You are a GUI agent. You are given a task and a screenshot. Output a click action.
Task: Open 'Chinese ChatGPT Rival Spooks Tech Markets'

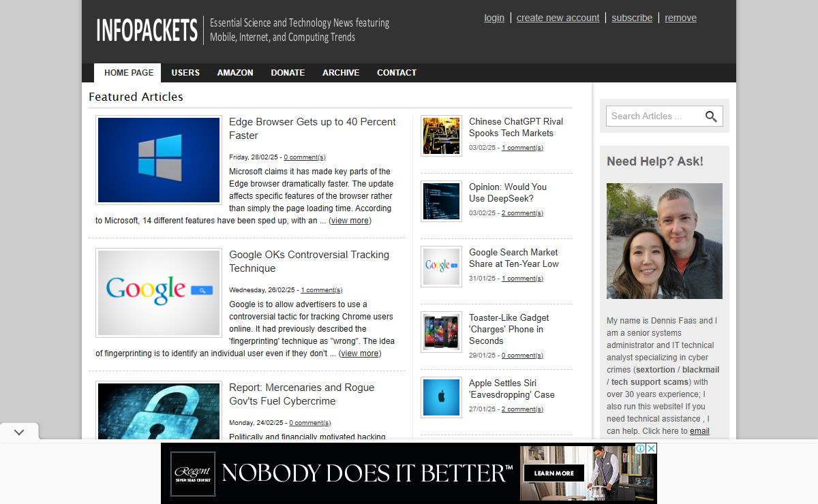click(516, 127)
